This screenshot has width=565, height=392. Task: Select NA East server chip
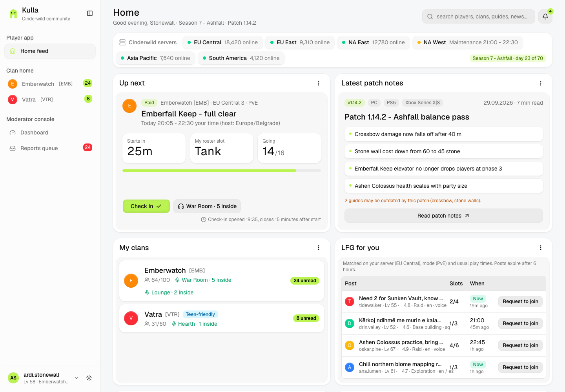click(374, 42)
